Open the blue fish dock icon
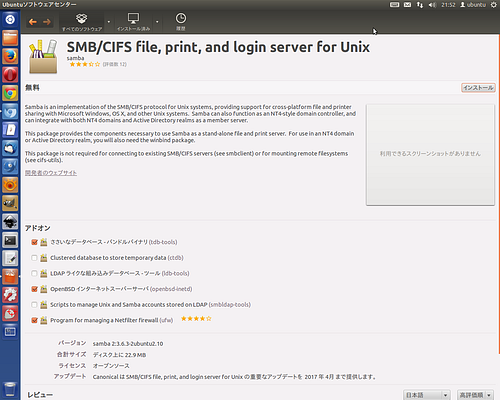The image size is (500, 400). pyautogui.click(x=10, y=166)
